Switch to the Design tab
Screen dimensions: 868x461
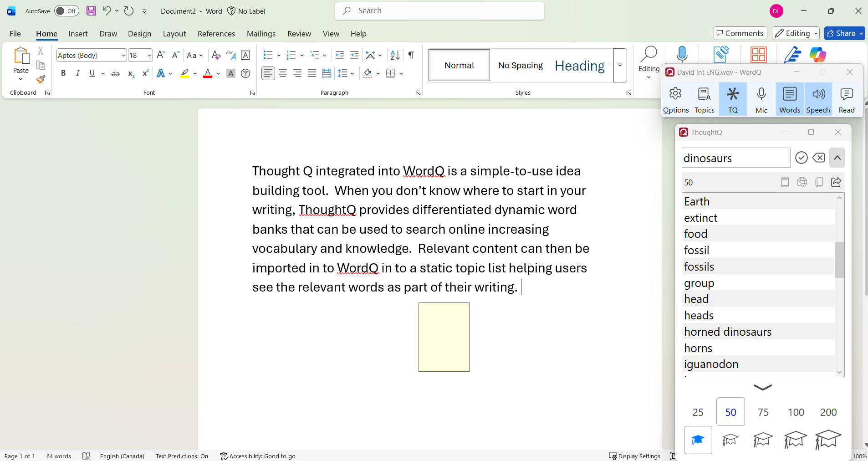(x=139, y=34)
